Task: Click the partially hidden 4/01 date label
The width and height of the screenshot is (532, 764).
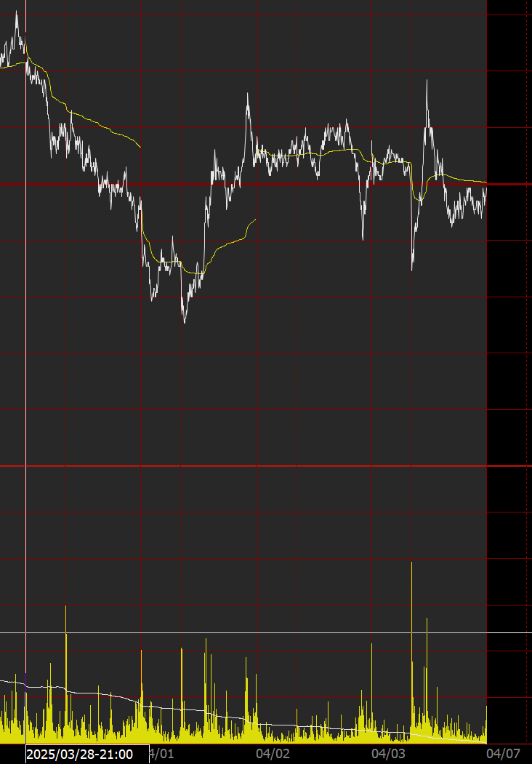Action: [x=161, y=755]
